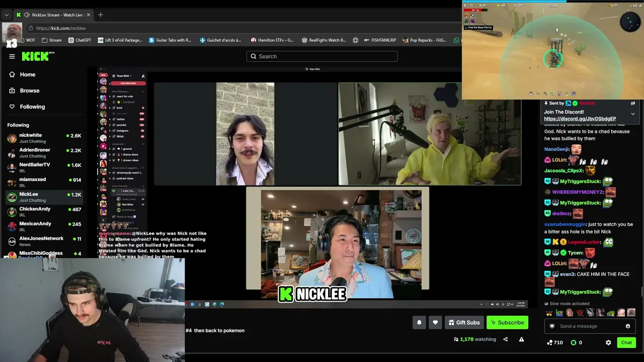Open a new browser tab
This screenshot has height=362, width=644.
click(101, 15)
